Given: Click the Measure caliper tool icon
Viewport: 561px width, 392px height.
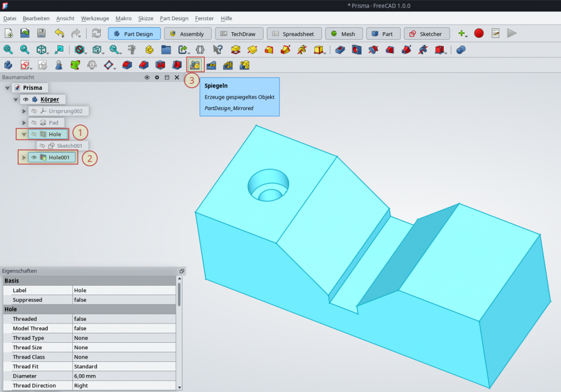Looking at the screenshot, I should click(x=131, y=50).
